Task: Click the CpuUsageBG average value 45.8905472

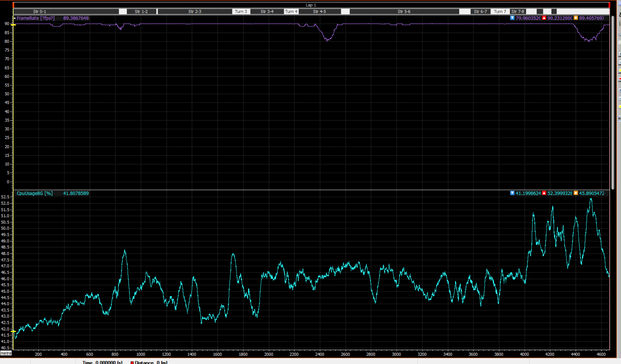Action: pyautogui.click(x=592, y=193)
